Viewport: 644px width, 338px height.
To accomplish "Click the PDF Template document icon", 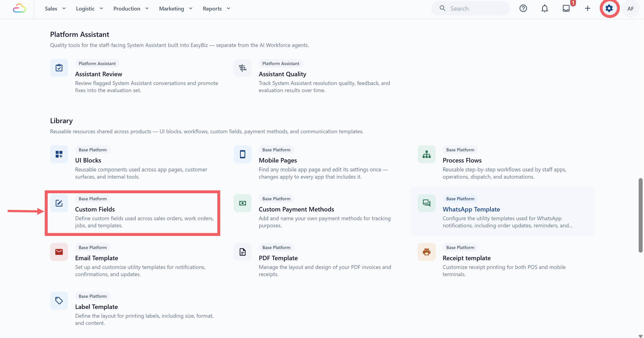I will 242,252.
